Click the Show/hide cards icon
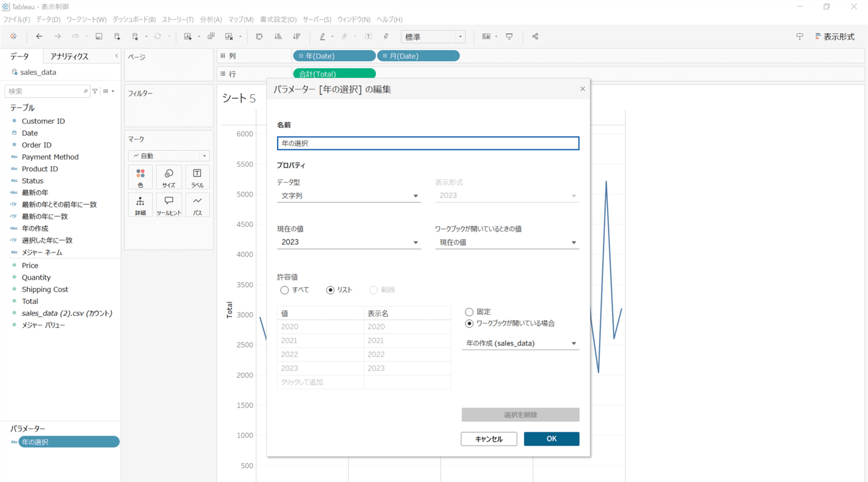 [x=486, y=36]
